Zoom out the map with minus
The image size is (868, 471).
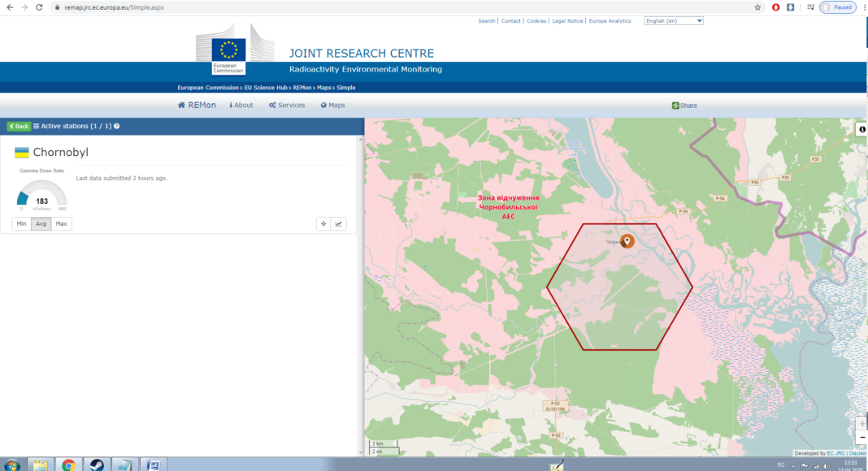tap(862, 437)
